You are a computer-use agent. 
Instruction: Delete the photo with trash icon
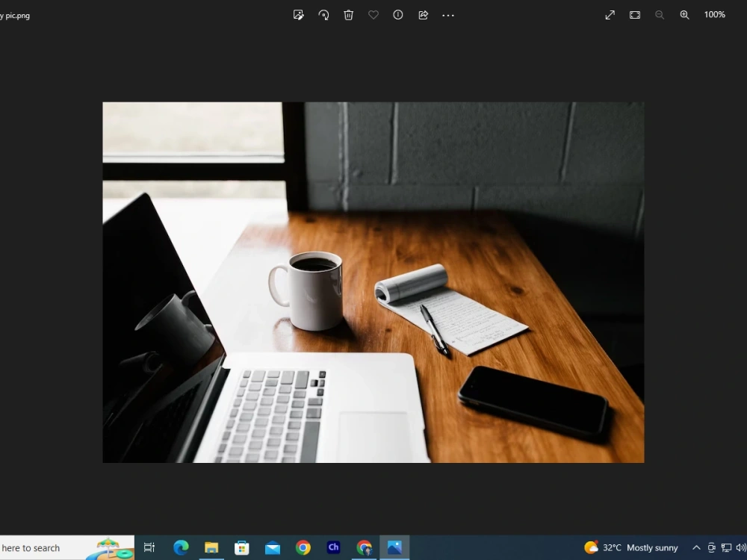349,15
